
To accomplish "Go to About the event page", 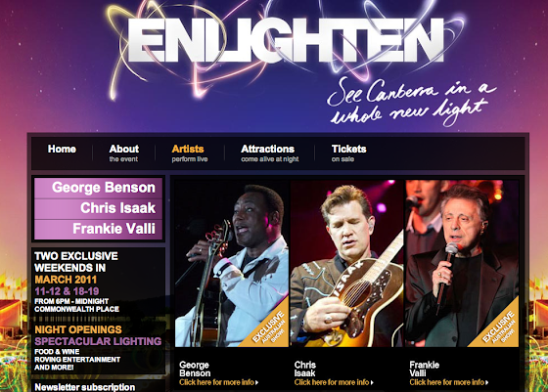I will [x=123, y=153].
